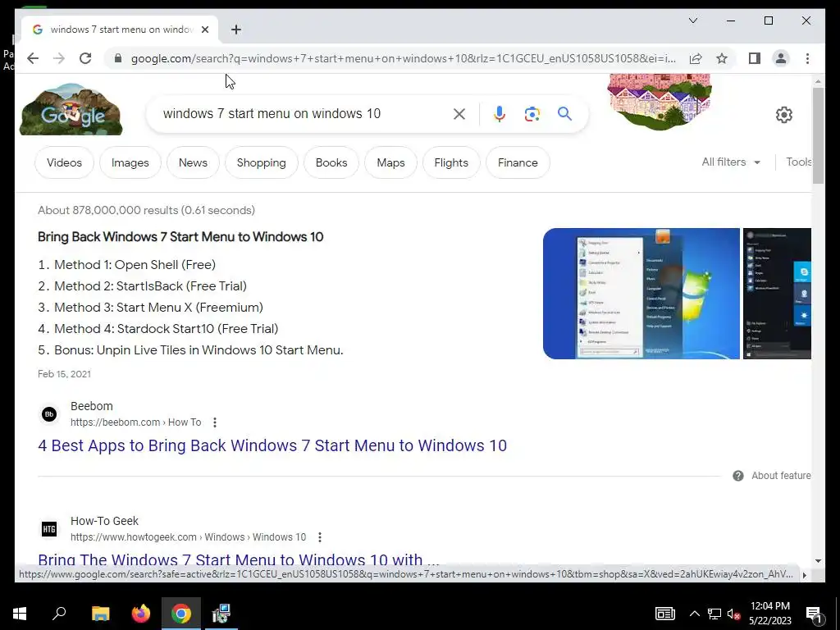Switch to News results

[x=193, y=162]
